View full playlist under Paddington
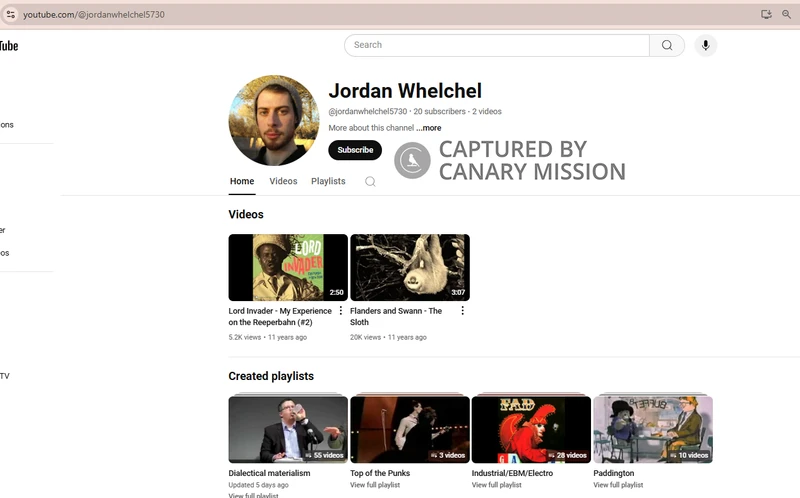 pyautogui.click(x=618, y=485)
